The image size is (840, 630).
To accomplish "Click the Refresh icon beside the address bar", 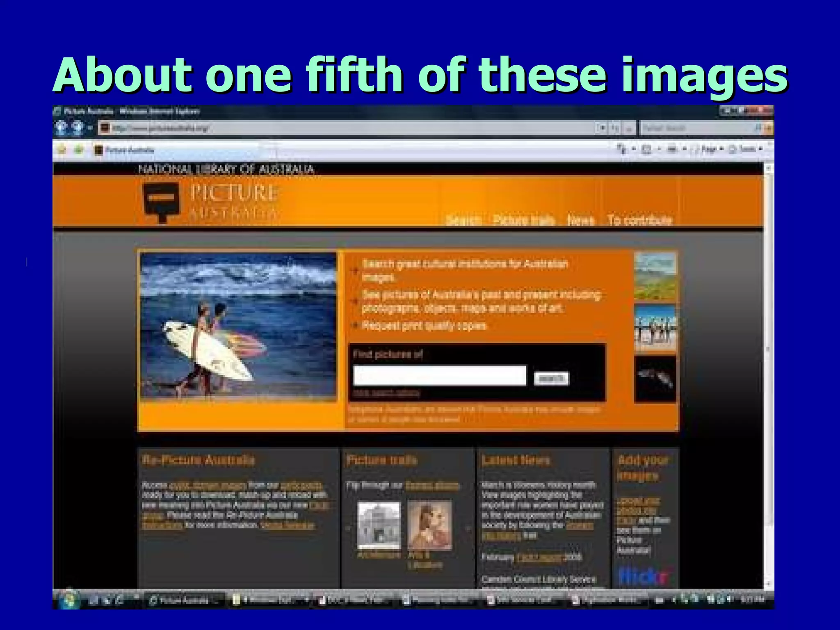I will tap(615, 128).
